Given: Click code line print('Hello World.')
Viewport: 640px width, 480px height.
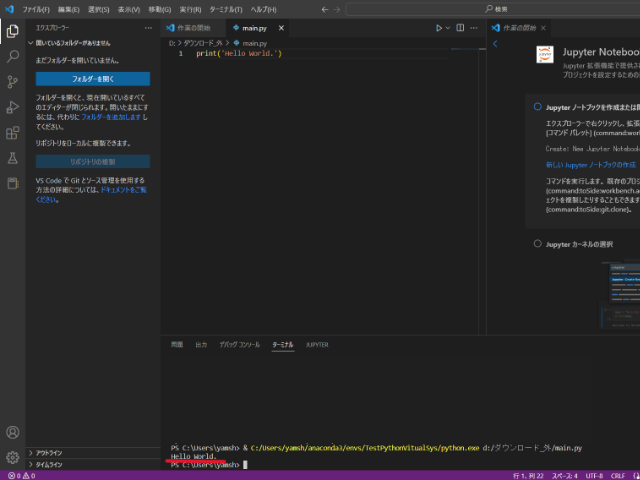Looking at the screenshot, I should 239,53.
